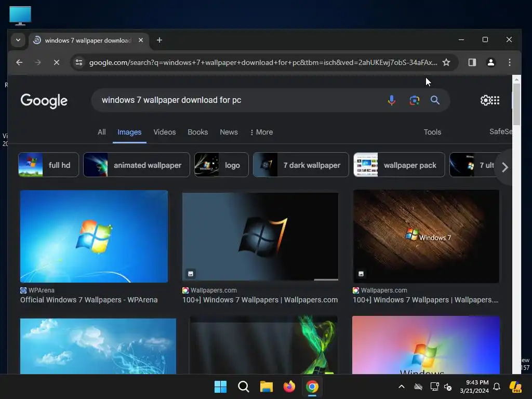Open the Chrome profile menu
532x399 pixels.
coord(490,62)
